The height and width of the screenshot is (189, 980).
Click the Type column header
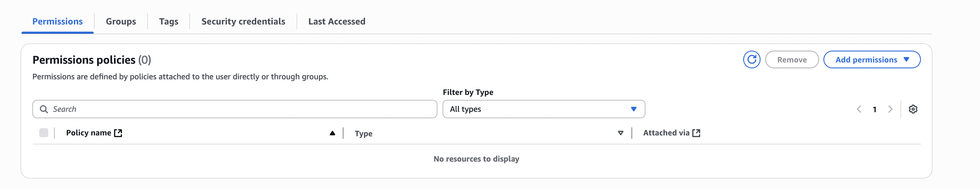pyautogui.click(x=364, y=134)
